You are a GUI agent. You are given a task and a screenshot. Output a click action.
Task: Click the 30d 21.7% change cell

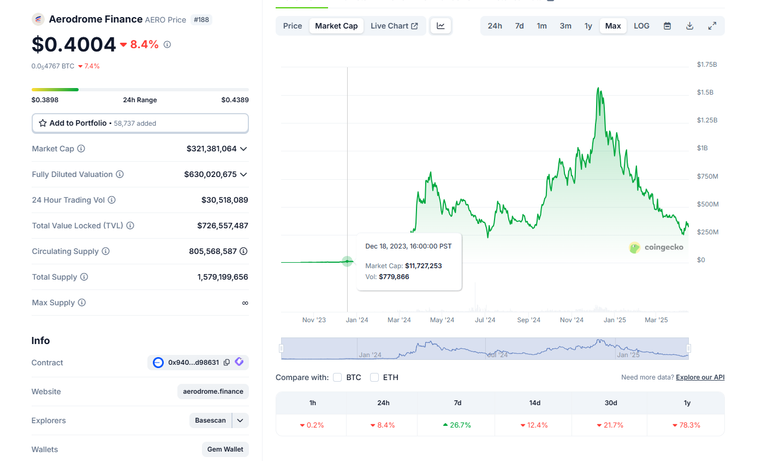[610, 425]
